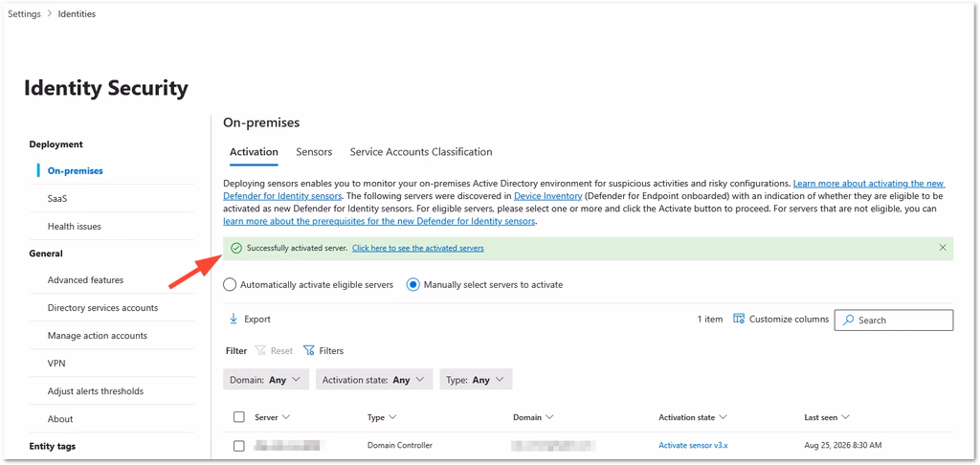Tick the select-all checkbox in header
Screen dimensions: 980x465
(238, 417)
